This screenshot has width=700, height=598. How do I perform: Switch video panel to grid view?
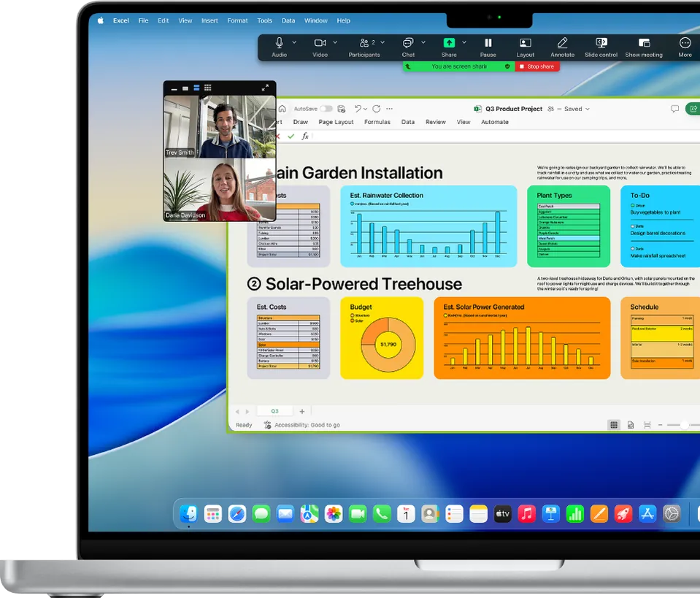pyautogui.click(x=207, y=88)
